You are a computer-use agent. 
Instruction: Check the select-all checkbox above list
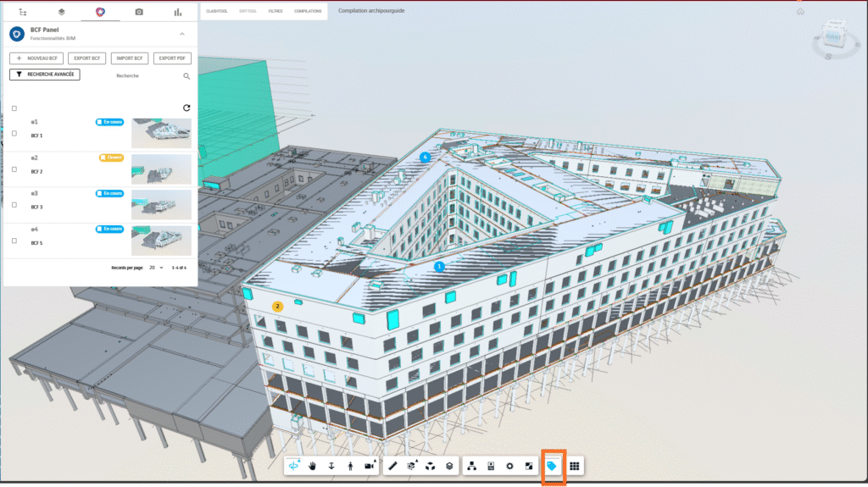pos(14,108)
